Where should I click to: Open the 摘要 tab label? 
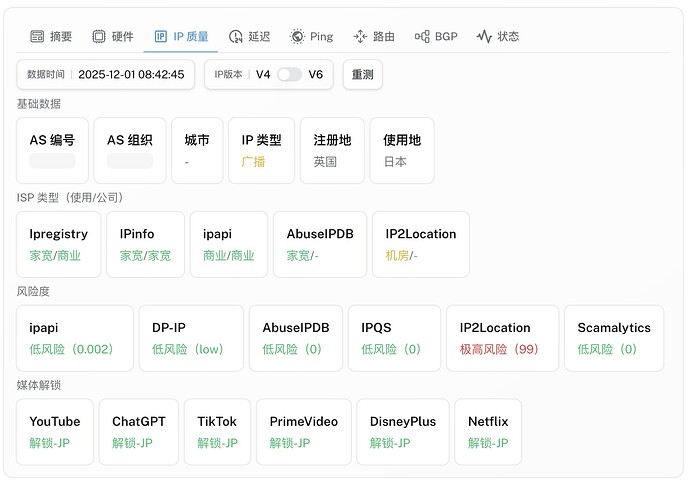pyautogui.click(x=61, y=36)
